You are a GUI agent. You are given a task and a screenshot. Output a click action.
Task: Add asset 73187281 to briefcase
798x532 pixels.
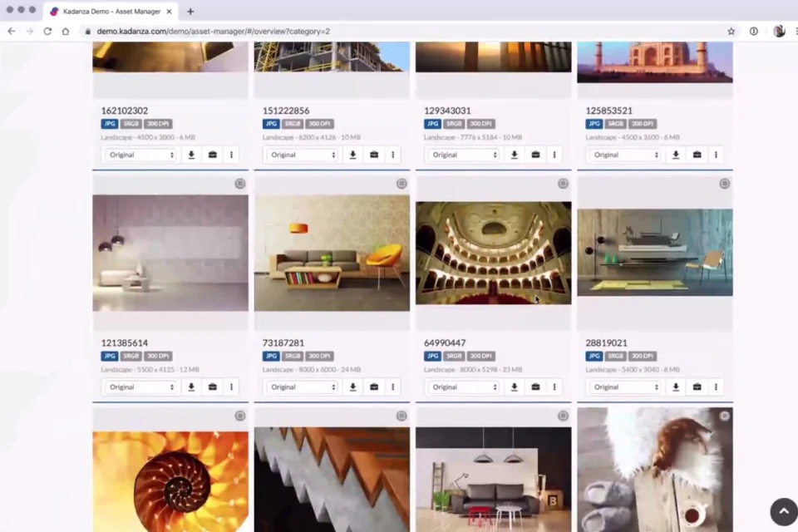[x=374, y=387]
